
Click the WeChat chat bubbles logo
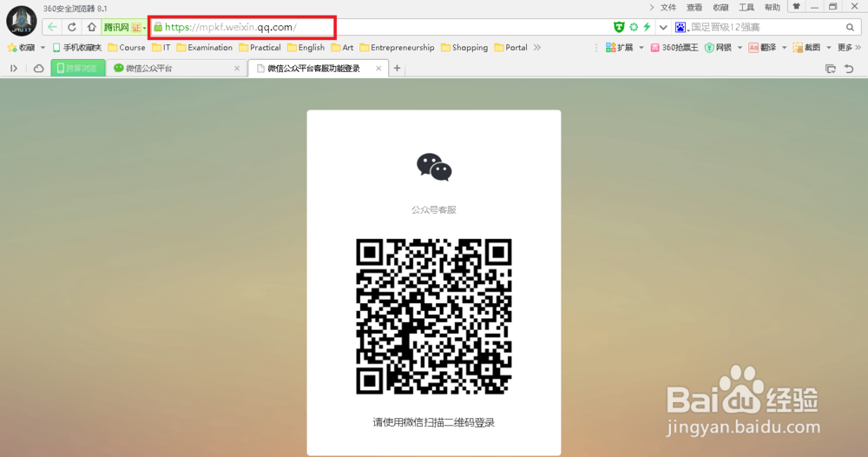pos(434,168)
